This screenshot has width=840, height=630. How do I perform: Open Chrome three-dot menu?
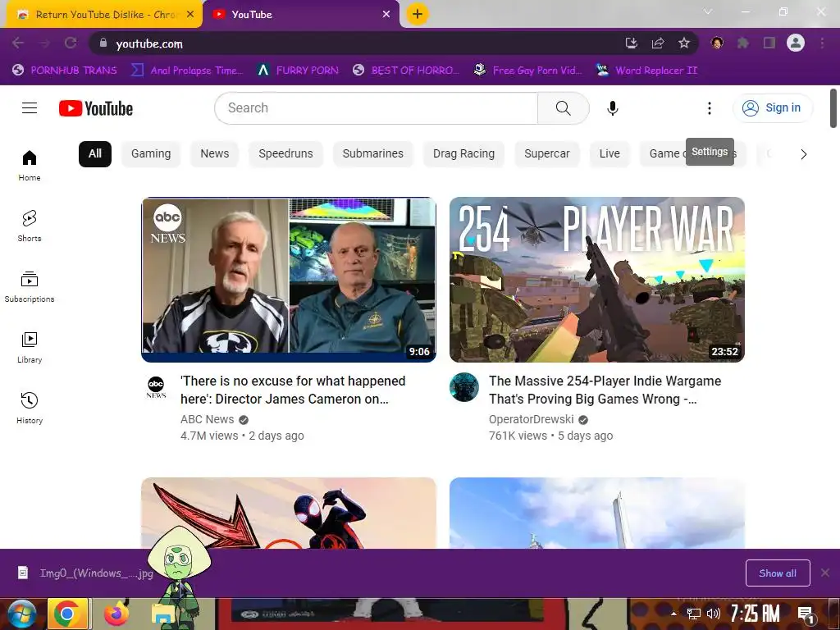(822, 43)
